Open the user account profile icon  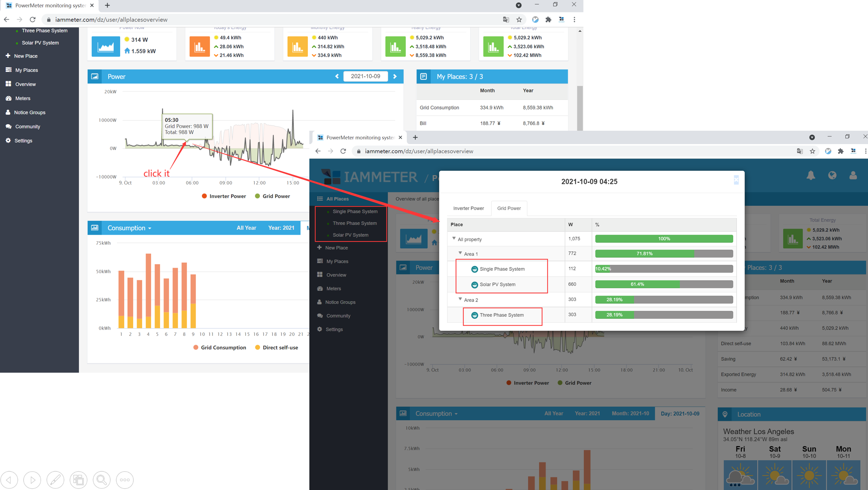[x=853, y=175]
